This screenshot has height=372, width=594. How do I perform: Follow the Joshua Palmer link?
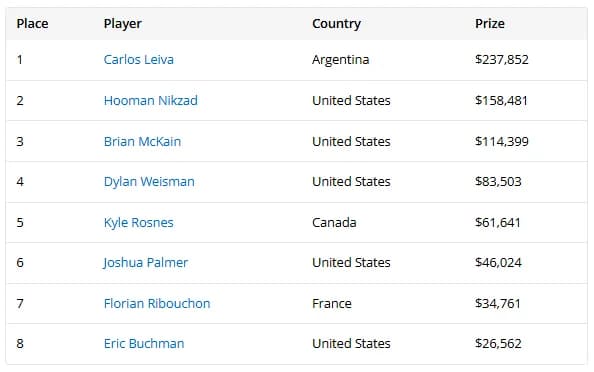(x=145, y=263)
